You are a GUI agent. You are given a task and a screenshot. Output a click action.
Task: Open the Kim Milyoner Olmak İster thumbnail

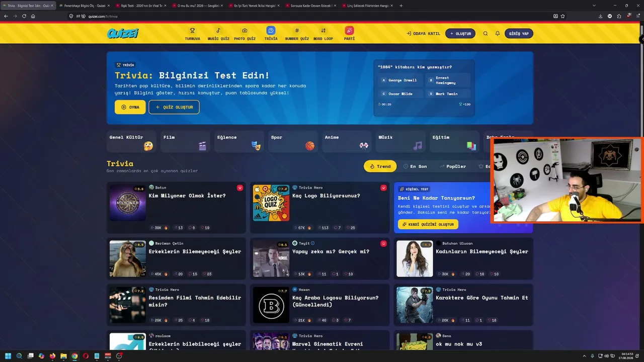pos(128,203)
